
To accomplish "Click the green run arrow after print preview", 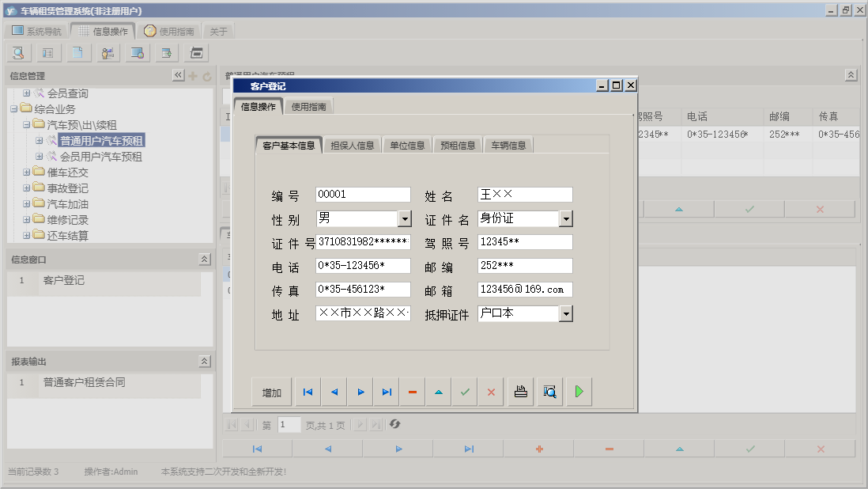I will click(578, 391).
